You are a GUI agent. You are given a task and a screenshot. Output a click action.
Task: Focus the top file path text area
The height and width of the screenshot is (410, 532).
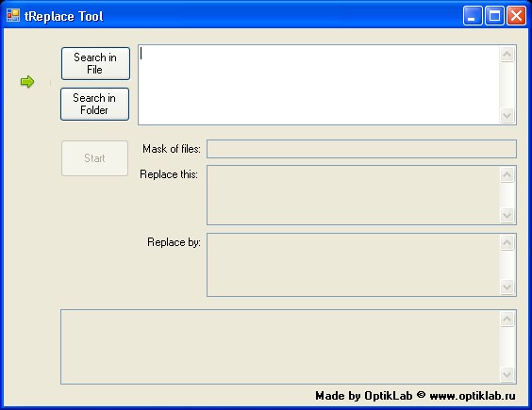tap(319, 85)
